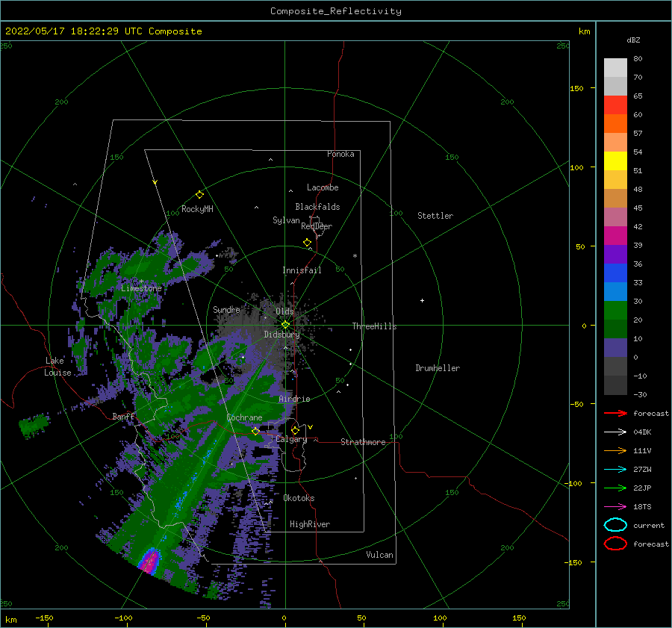Click the pink 45–42 dBZ swatch

click(615, 217)
